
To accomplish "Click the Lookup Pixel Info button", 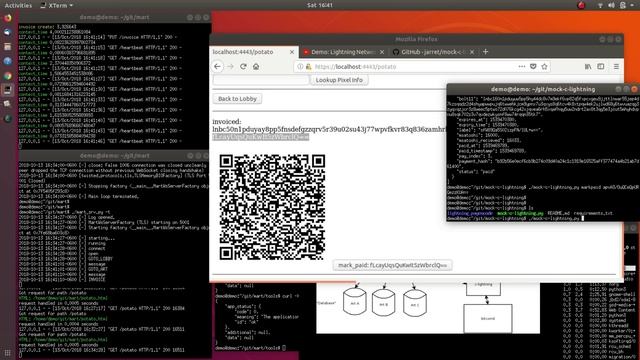I will coord(339,80).
